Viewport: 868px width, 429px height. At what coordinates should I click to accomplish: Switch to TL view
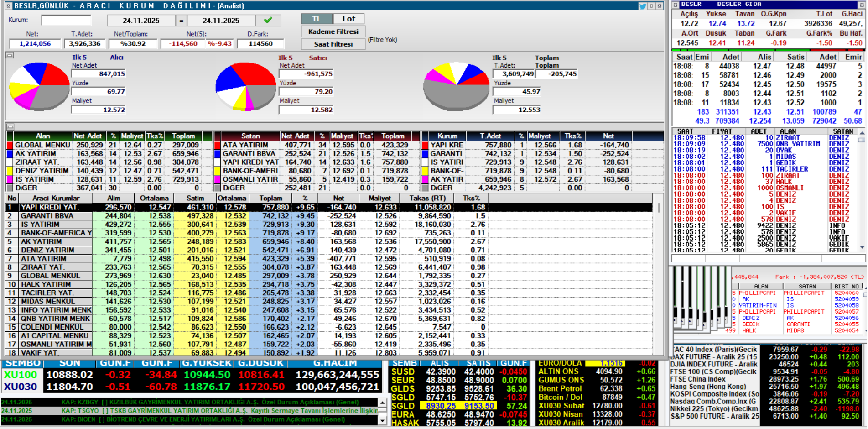(x=316, y=19)
